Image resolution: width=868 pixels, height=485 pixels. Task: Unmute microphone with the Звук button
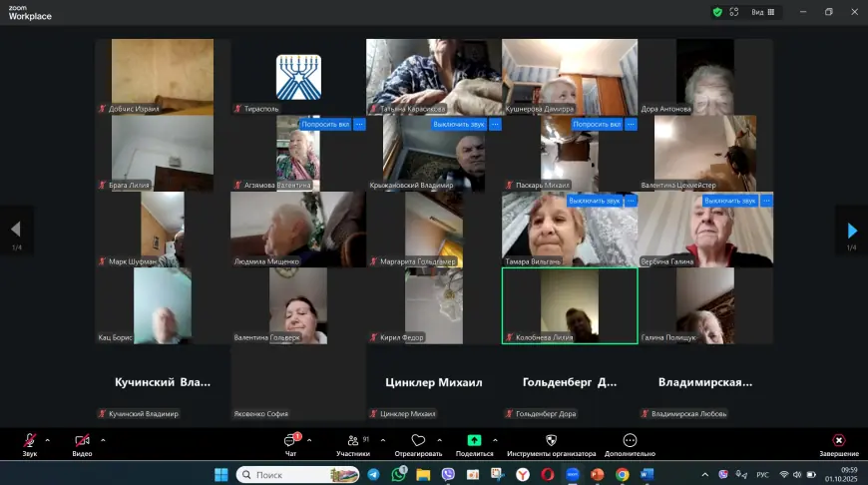[30, 440]
